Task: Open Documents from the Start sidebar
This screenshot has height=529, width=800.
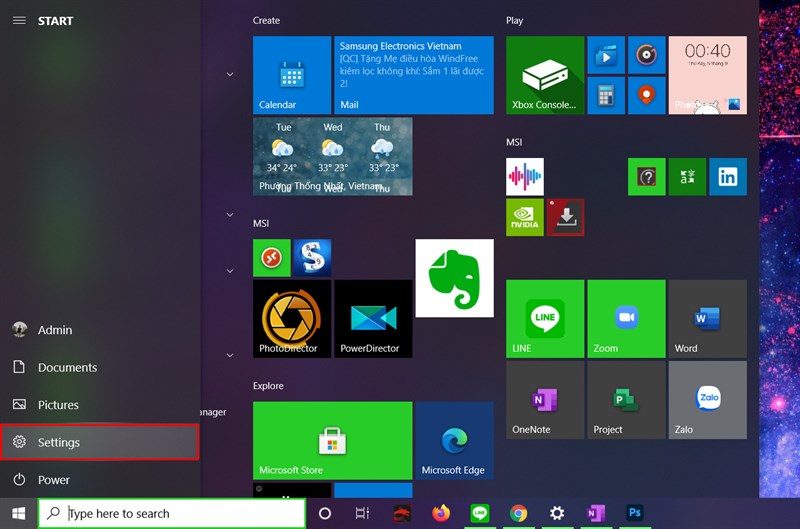Action: 100,367
